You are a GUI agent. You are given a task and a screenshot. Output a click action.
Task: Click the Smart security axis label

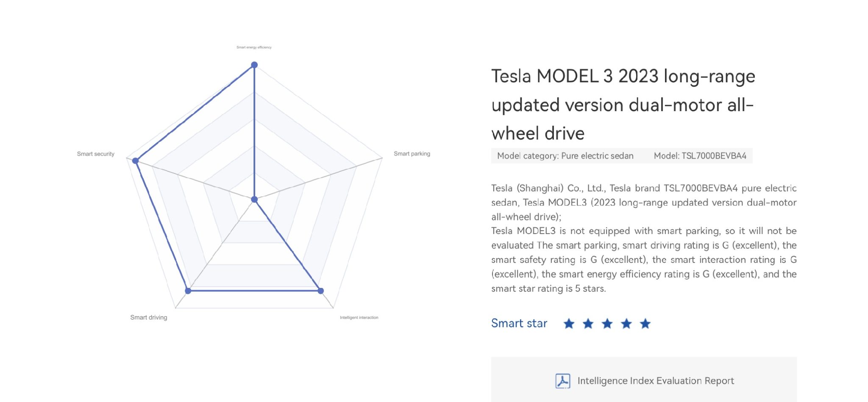(96, 154)
